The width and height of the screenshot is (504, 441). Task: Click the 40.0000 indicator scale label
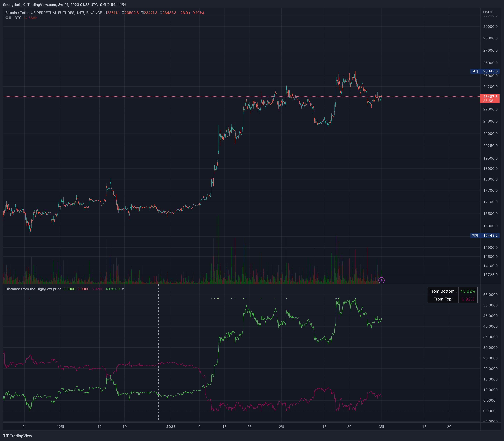coord(490,326)
